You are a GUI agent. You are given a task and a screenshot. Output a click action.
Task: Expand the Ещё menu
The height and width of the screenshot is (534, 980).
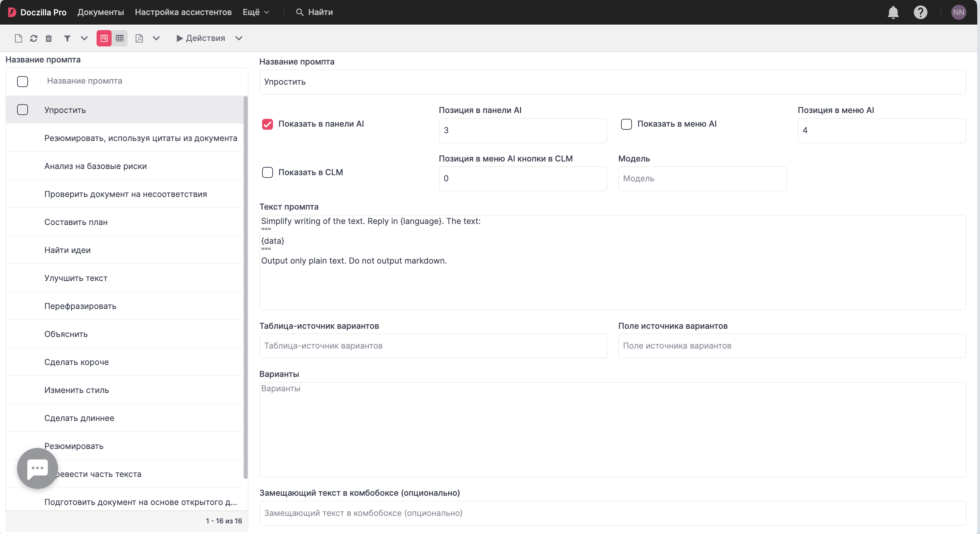click(256, 12)
